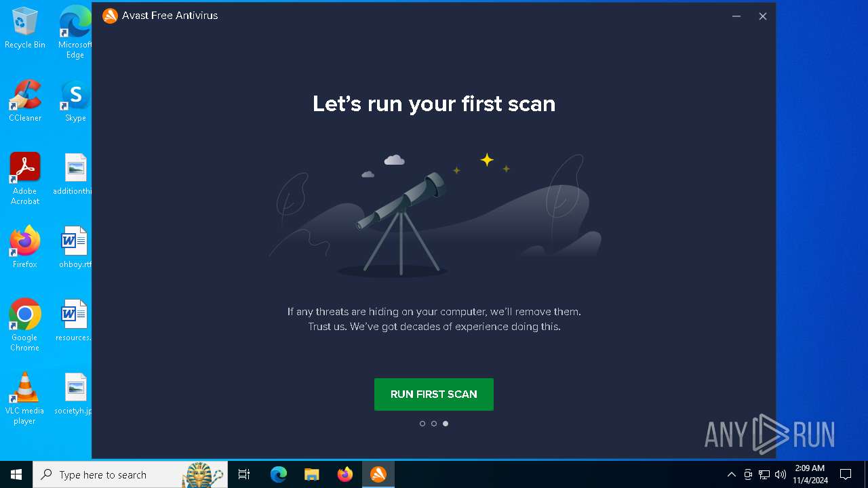The image size is (868, 488).
Task: Open the Windows Start menu
Action: [x=16, y=474]
